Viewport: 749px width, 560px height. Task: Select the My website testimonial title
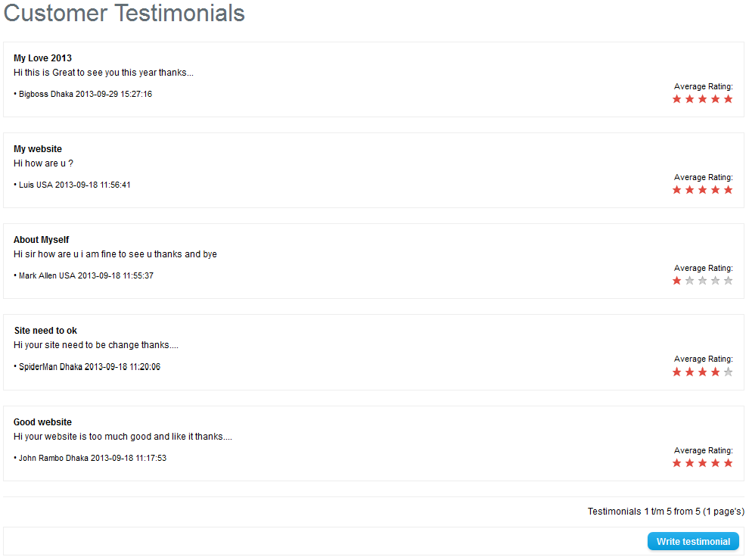[38, 149]
